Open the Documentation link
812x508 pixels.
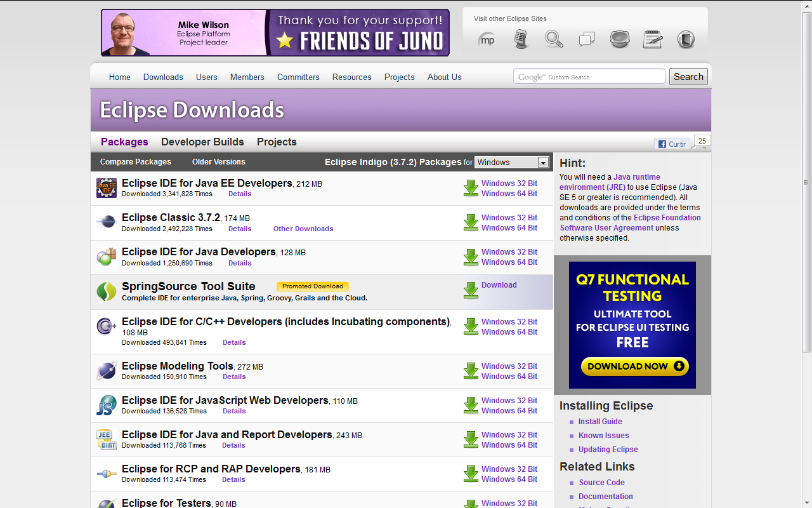[606, 497]
